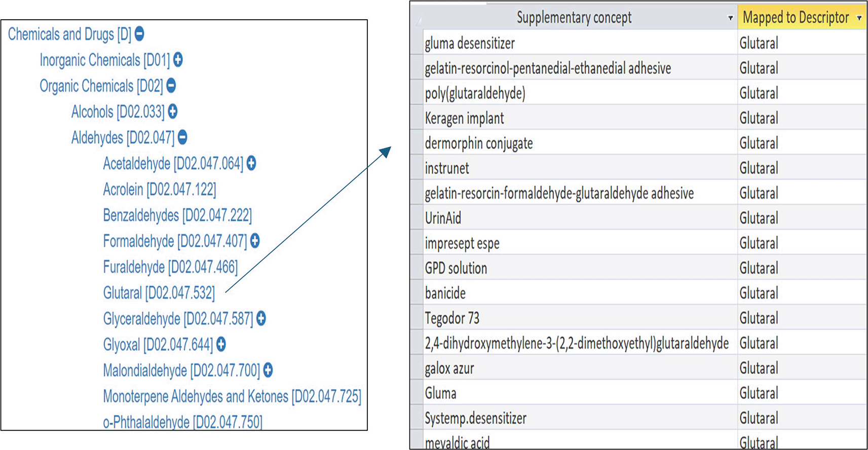Open the Alcohols [D02.033] link
This screenshot has height=450, width=868.
tap(118, 111)
